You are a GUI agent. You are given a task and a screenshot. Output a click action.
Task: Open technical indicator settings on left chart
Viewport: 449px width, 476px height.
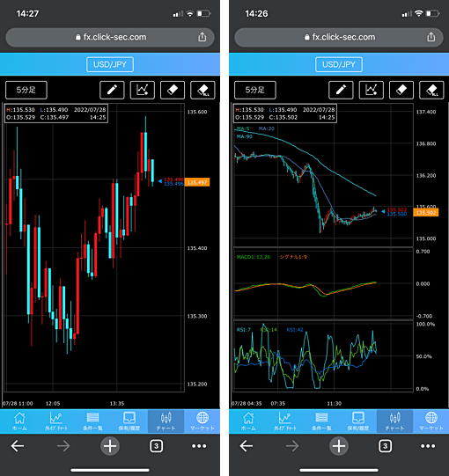click(x=142, y=90)
